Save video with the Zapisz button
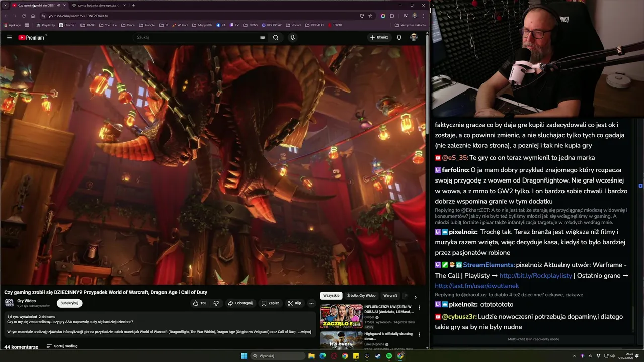Screen dimensions: 644x362 click(270, 303)
